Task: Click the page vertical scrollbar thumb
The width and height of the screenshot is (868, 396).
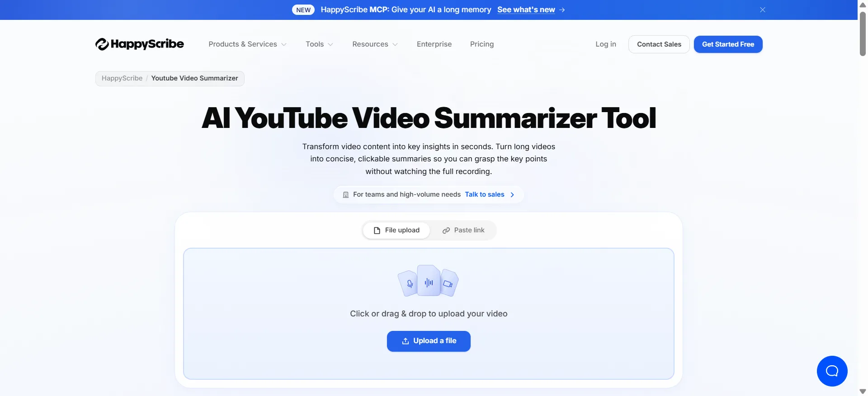Action: pos(863,34)
